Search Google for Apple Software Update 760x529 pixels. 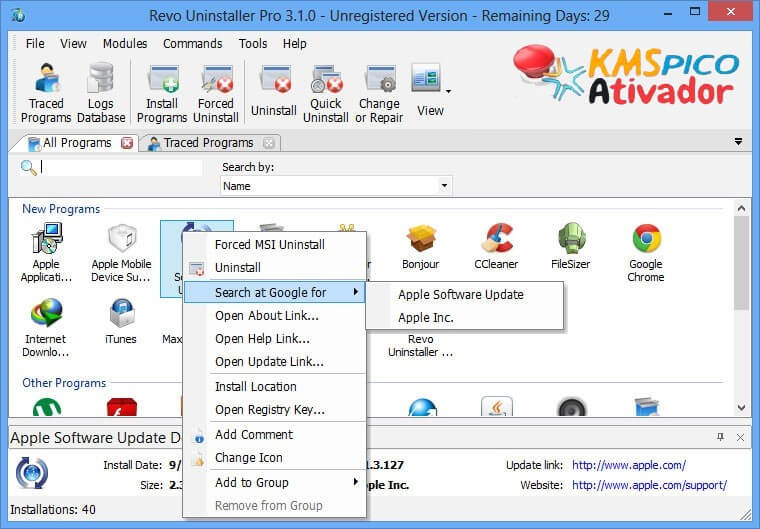[464, 295]
